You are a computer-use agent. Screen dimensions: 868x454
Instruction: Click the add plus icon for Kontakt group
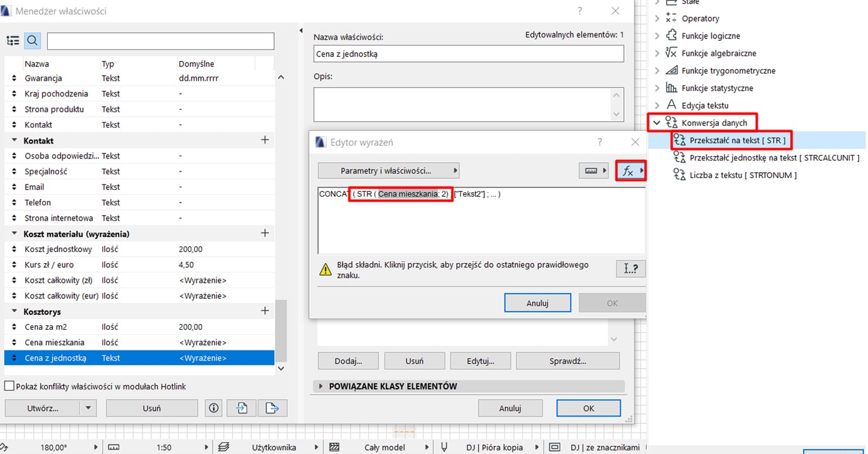click(x=265, y=140)
